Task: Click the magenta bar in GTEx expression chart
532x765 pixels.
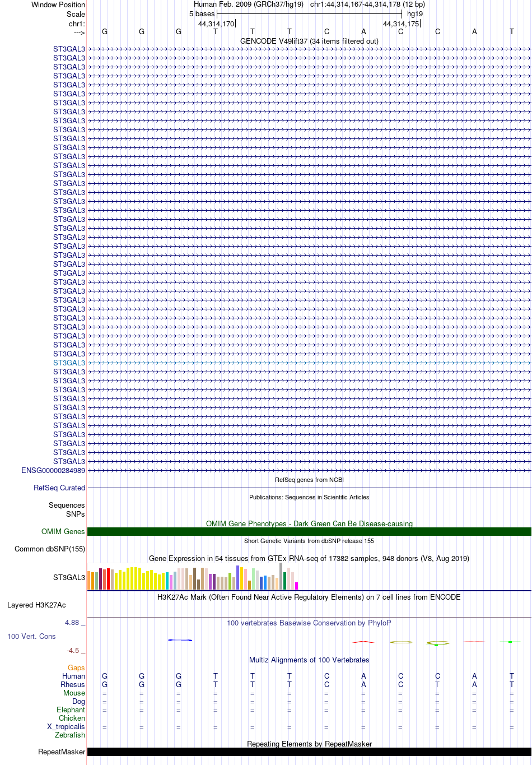Action: [297, 586]
